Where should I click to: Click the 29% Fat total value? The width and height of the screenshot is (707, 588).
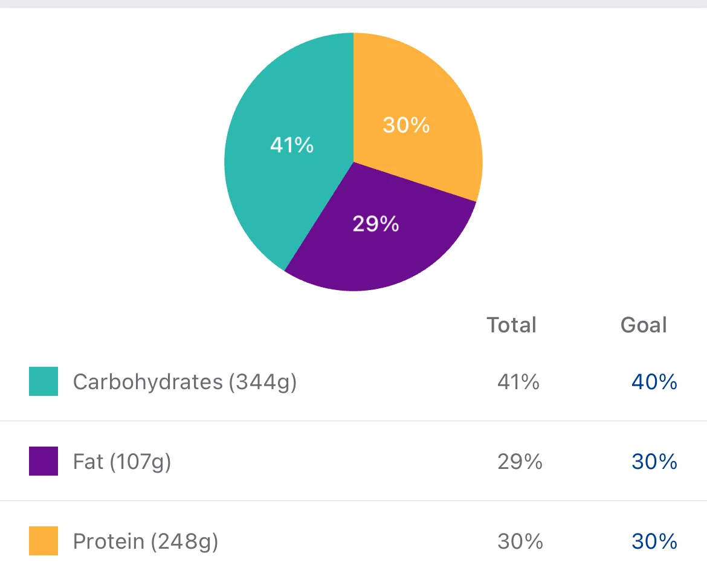[520, 461]
